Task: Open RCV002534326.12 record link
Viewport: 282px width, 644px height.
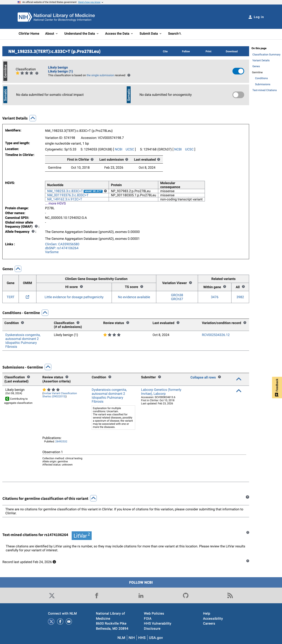Action: point(216,335)
